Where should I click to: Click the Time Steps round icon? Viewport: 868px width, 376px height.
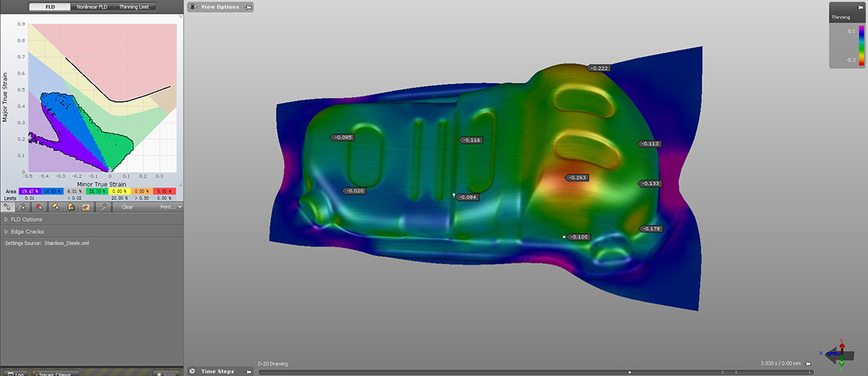point(193,371)
